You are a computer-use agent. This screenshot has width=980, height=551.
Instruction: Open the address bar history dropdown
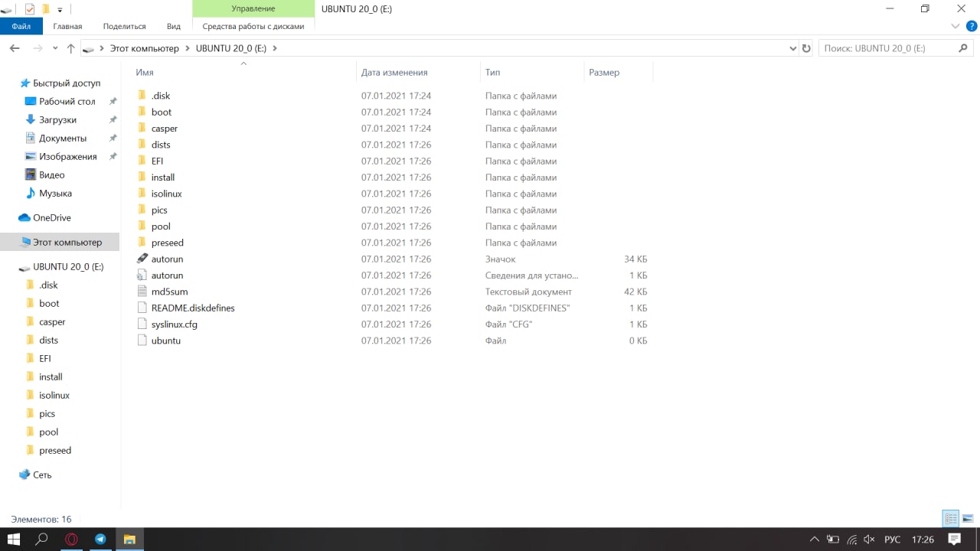coord(792,48)
